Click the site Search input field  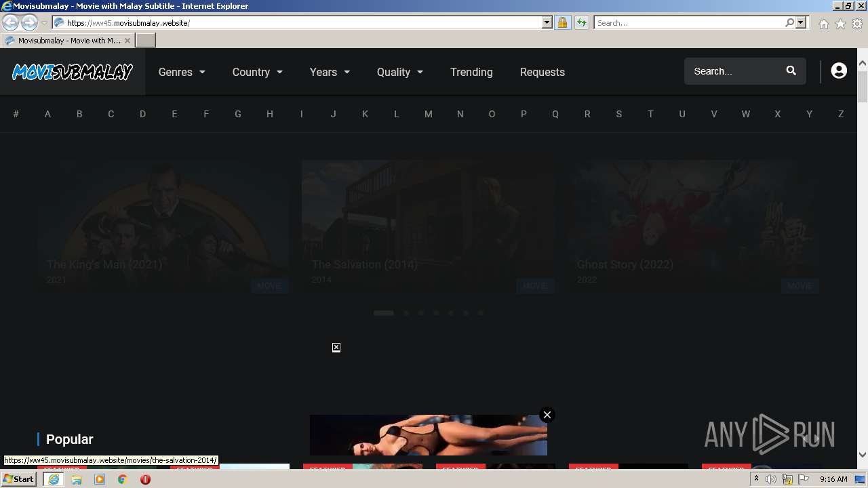click(735, 71)
